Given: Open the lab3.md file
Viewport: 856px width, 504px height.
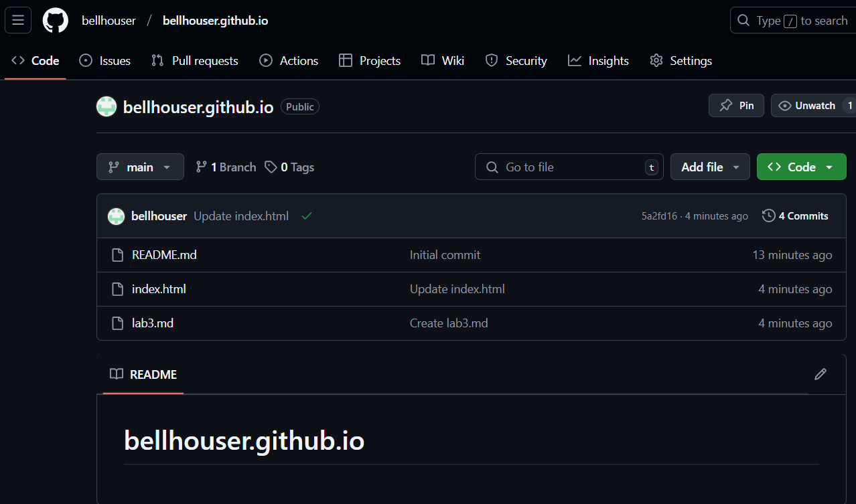Looking at the screenshot, I should 153,323.
